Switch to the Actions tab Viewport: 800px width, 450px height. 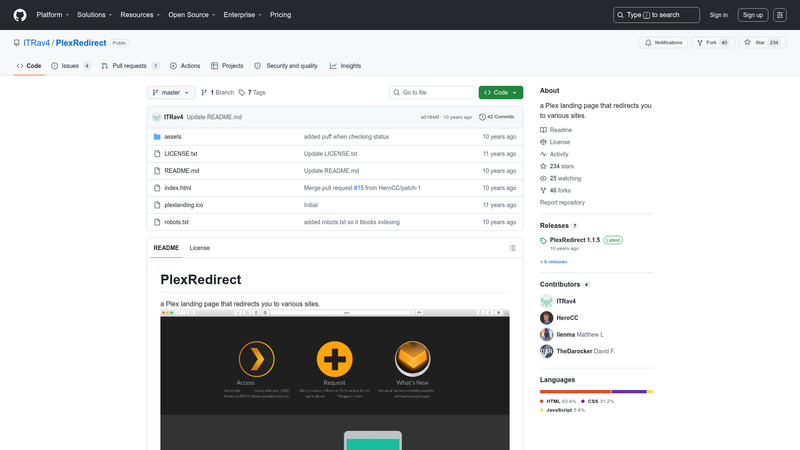[x=185, y=66]
